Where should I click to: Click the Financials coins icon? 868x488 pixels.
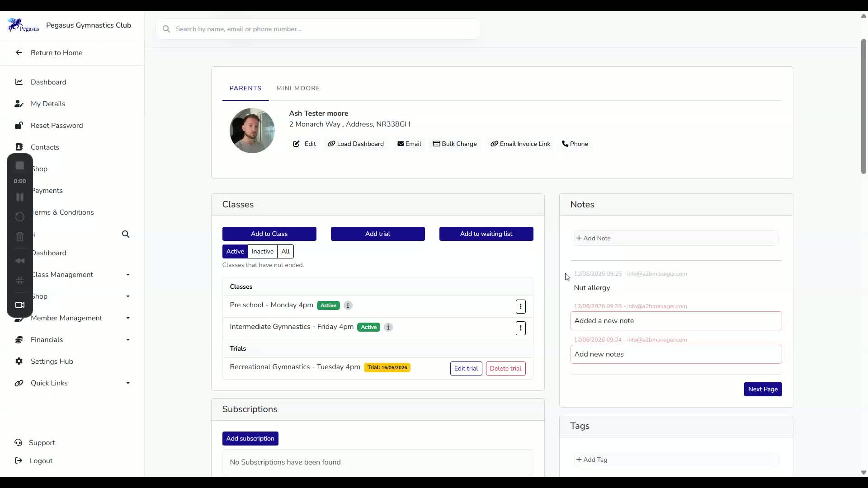point(19,339)
